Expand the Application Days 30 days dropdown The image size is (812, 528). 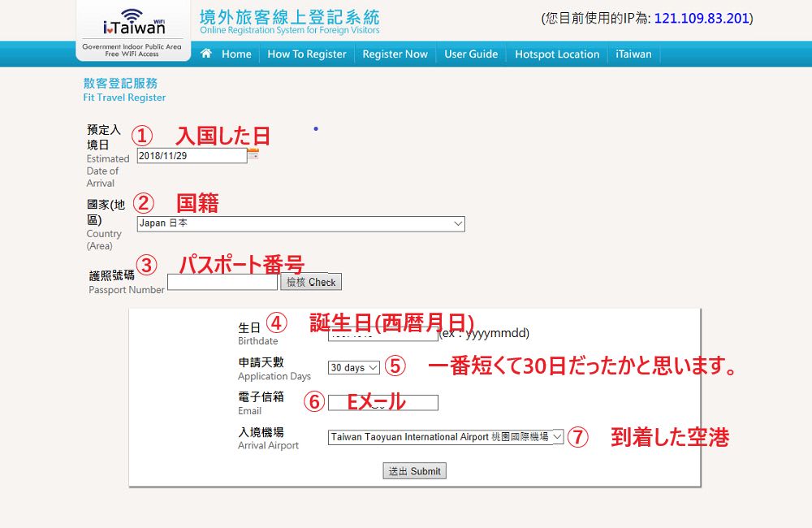point(354,367)
